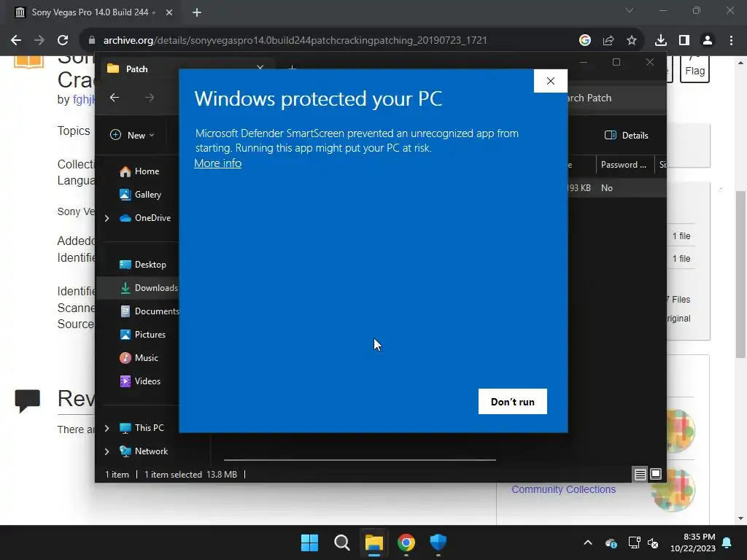The width and height of the screenshot is (747, 560).
Task: Click the archive.org address bar
Action: 295,41
